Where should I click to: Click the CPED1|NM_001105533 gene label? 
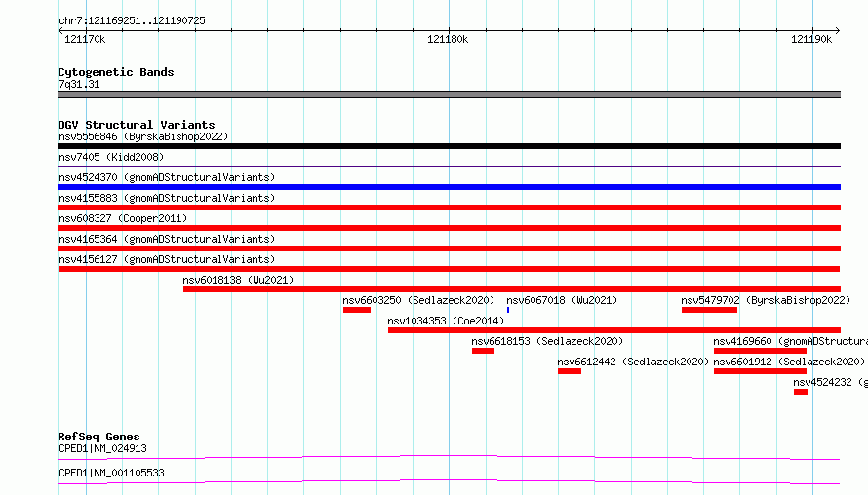pos(111,473)
